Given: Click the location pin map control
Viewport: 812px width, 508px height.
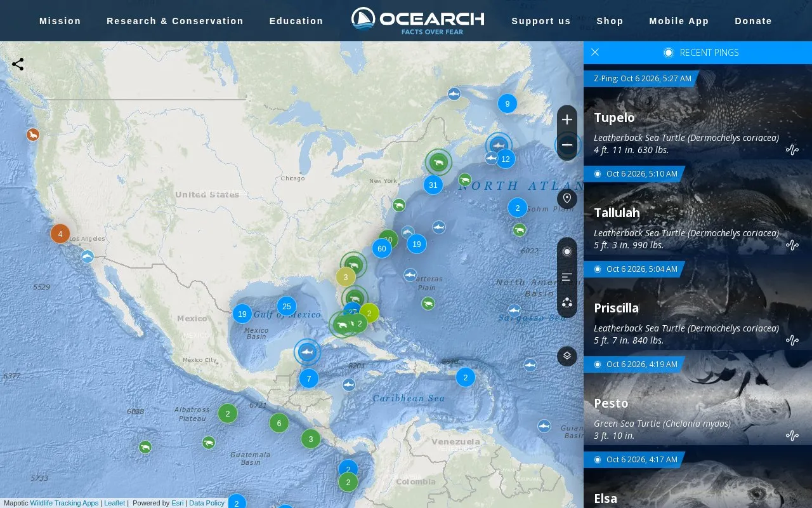Looking at the screenshot, I should (567, 199).
